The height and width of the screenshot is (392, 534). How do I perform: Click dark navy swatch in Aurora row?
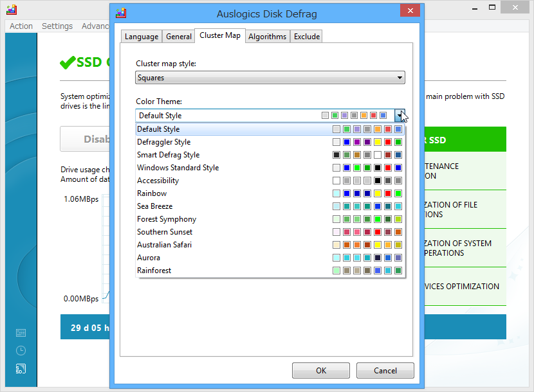coord(378,258)
